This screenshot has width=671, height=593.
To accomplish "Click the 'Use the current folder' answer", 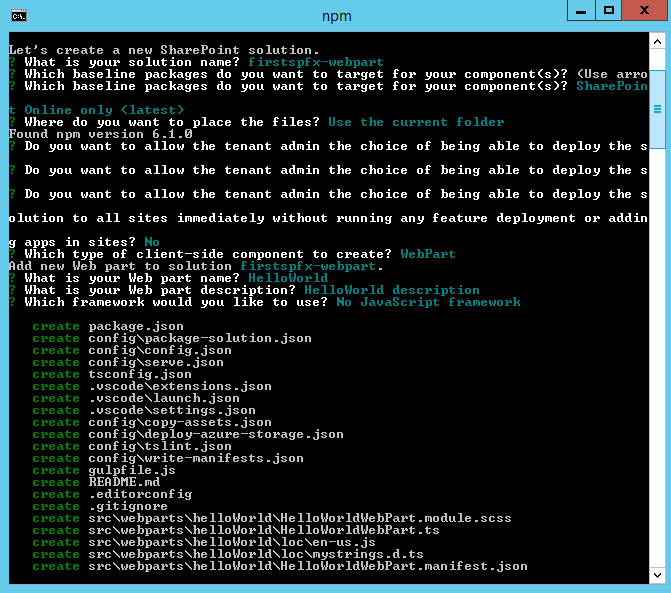I will pyautogui.click(x=416, y=122).
